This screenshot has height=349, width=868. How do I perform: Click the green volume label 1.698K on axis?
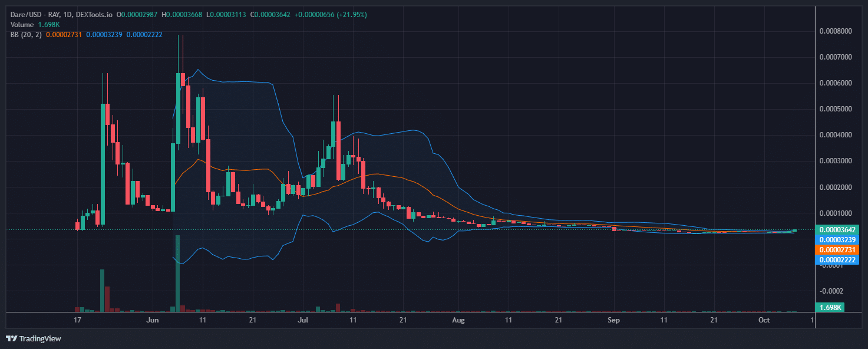click(830, 308)
